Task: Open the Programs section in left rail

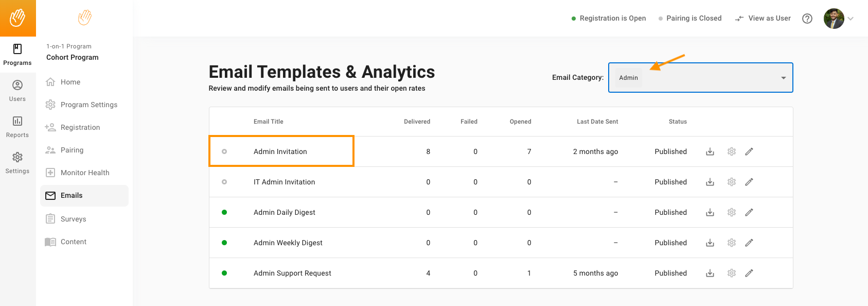Action: coord(17,55)
